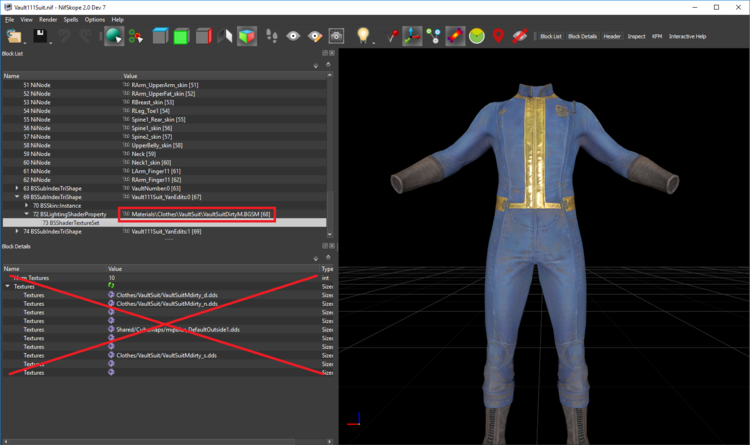Open the Render menu
The width and height of the screenshot is (750, 445).
click(x=48, y=20)
